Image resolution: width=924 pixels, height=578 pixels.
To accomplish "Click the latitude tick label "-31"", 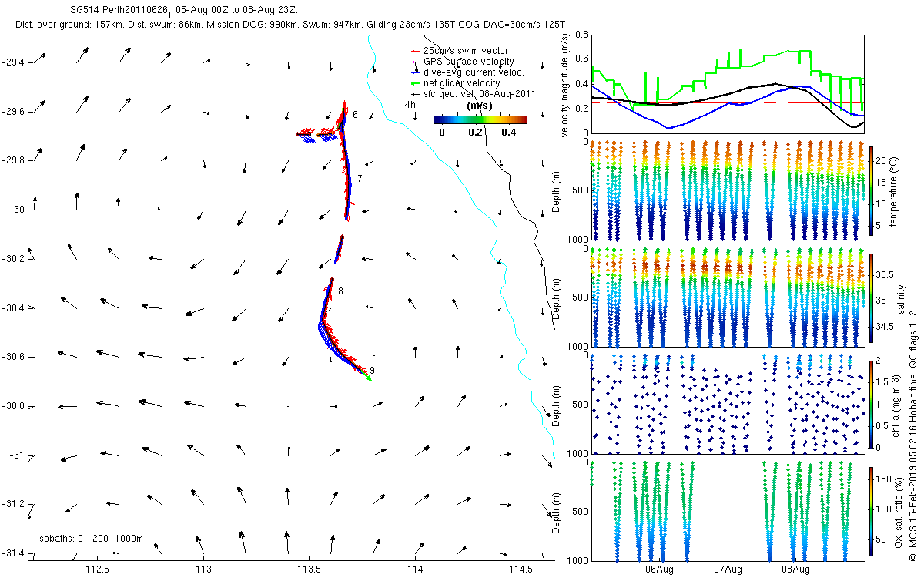I will pyautogui.click(x=17, y=455).
